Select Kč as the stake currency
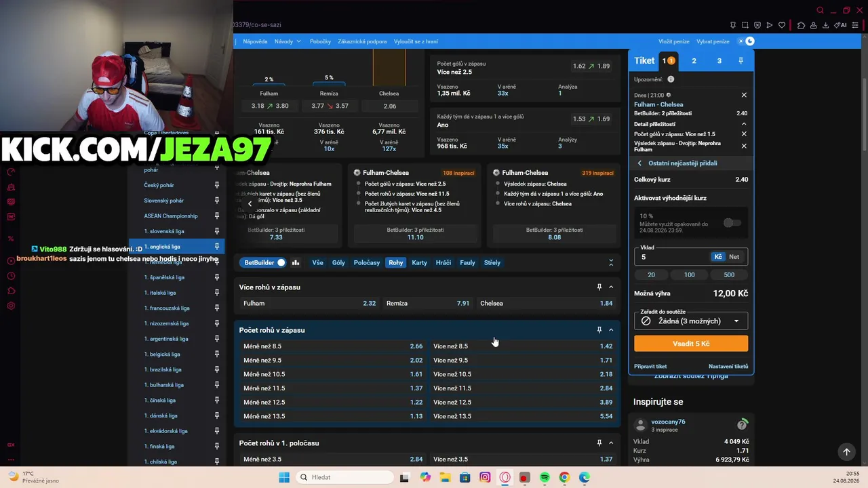The height and width of the screenshot is (488, 868). pos(718,257)
